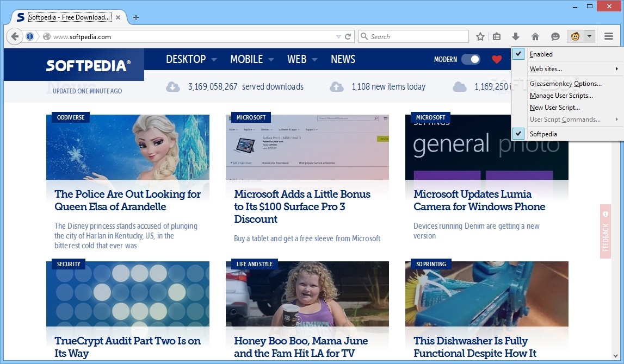The width and height of the screenshot is (624, 364).
Task: Open the NEWS section
Action: point(343,59)
